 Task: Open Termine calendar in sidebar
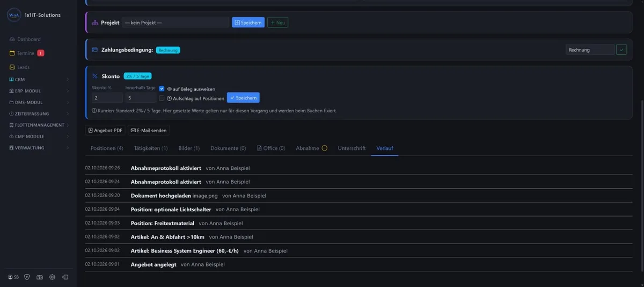22,53
